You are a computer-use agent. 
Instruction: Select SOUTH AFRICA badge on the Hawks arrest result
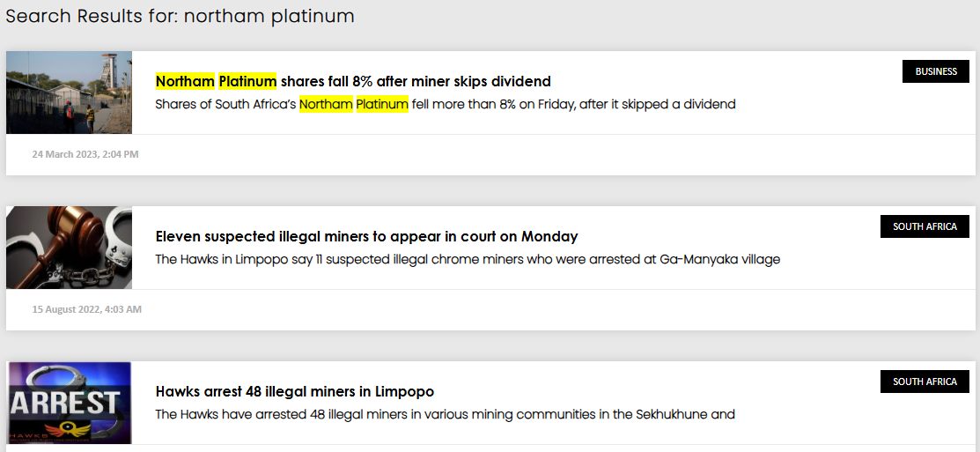coord(925,382)
